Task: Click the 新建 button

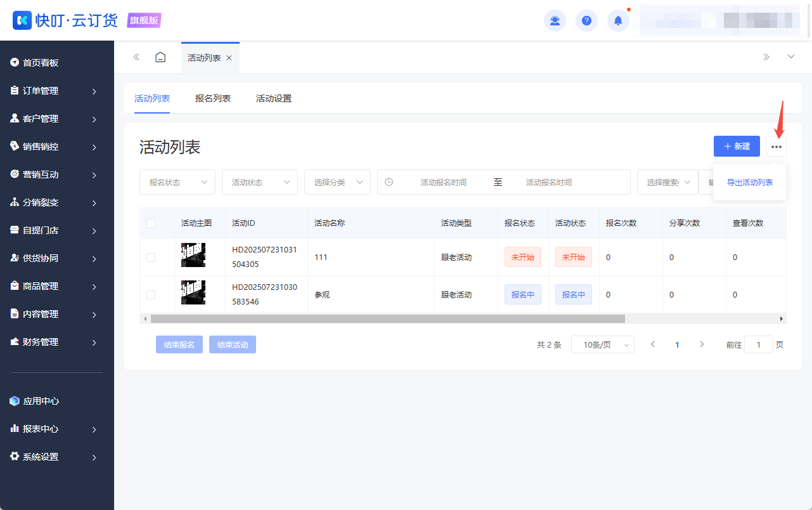Action: 737,146
